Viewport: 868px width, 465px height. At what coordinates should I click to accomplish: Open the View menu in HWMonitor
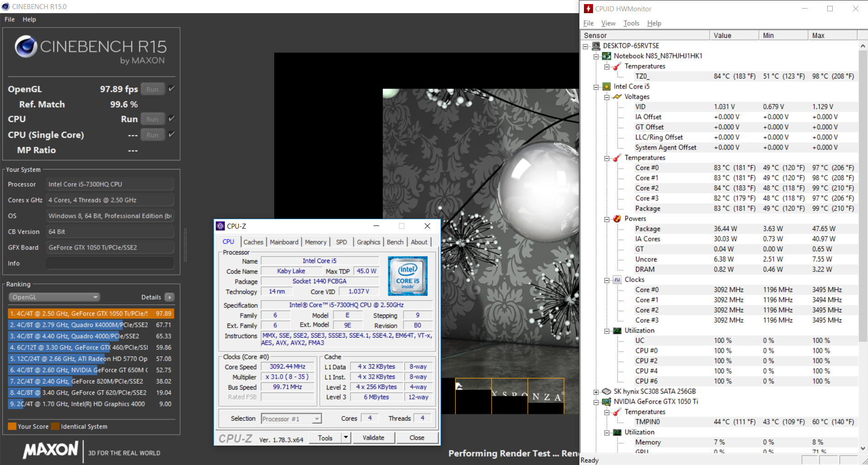tap(608, 23)
